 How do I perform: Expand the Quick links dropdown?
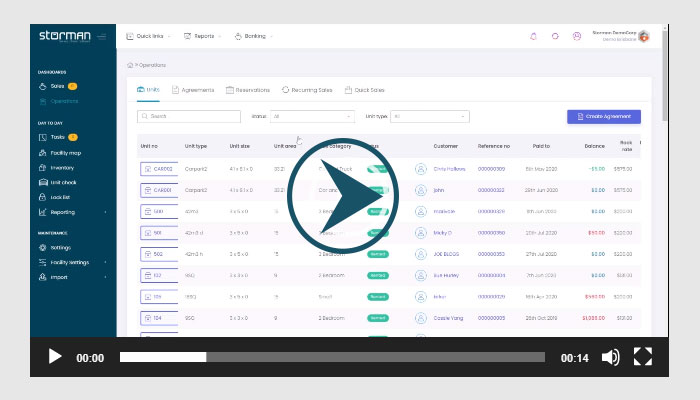pyautogui.click(x=148, y=36)
